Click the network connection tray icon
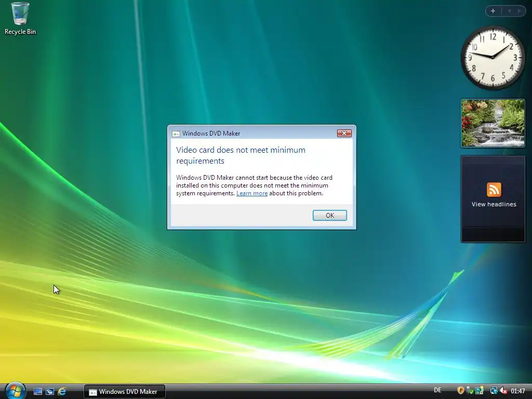 coord(494,391)
